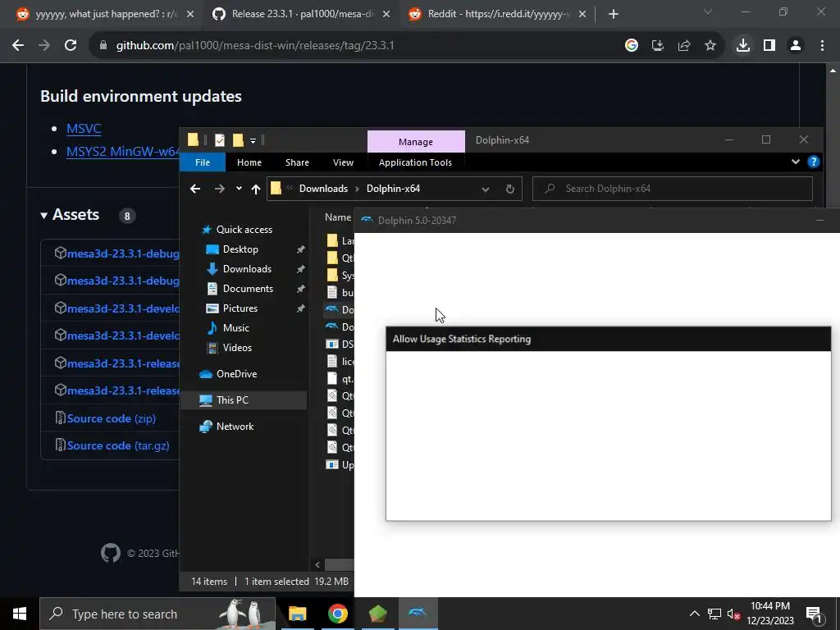The width and height of the screenshot is (840, 630).
Task: Show hidden system tray icons
Action: point(694,614)
